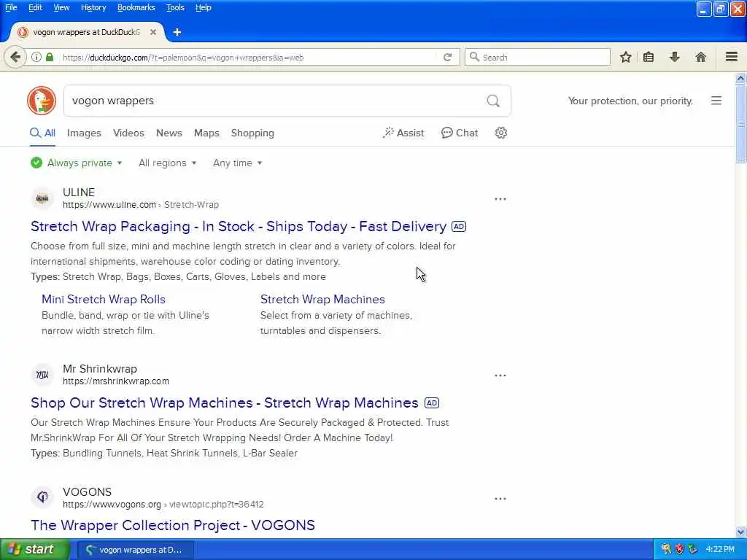Click the VOGONS site favicon
Viewport: 747px width, 560px height.
point(42,497)
